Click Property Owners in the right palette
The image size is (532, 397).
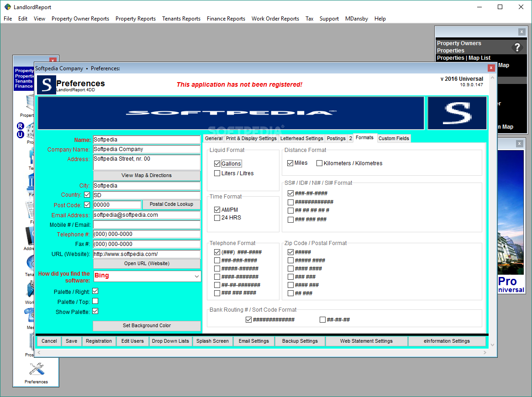pos(459,43)
